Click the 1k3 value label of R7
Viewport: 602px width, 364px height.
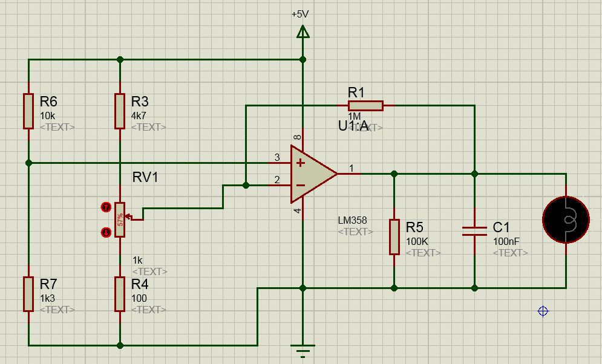(x=48, y=298)
